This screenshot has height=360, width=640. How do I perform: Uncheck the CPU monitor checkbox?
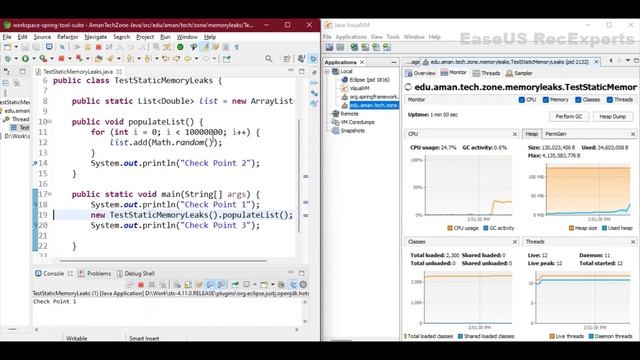tap(522, 100)
